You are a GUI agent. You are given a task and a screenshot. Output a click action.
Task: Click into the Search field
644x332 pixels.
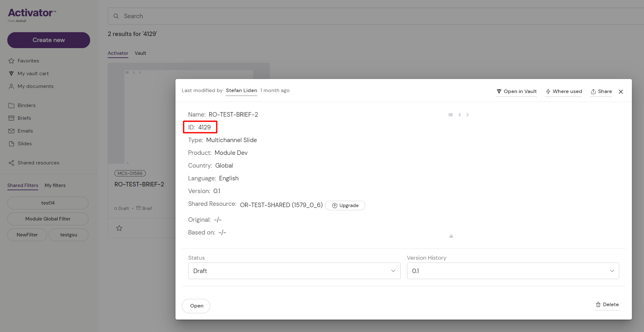(x=350, y=16)
